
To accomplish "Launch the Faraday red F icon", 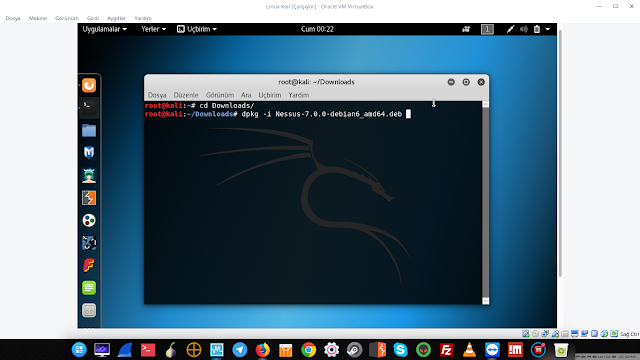I will [x=89, y=265].
